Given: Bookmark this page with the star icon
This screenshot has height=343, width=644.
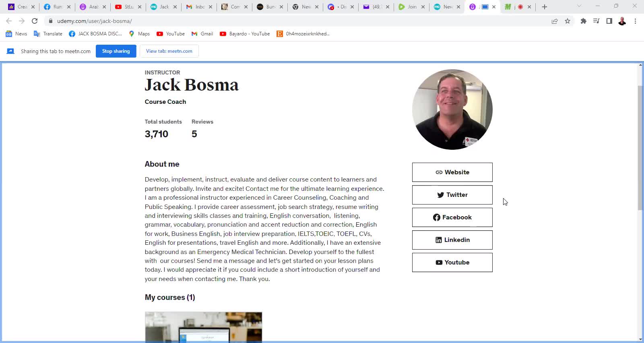Looking at the screenshot, I should tap(568, 21).
